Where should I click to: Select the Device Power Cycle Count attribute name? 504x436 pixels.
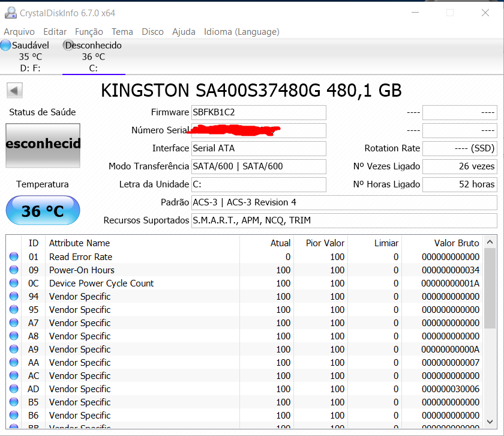click(x=101, y=283)
